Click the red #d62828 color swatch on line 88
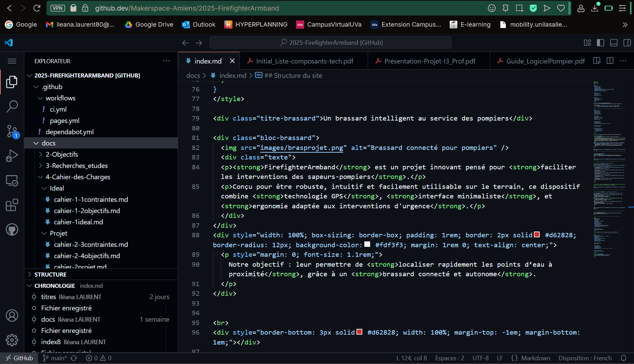Viewport: 634px width, 364px height. click(536, 235)
